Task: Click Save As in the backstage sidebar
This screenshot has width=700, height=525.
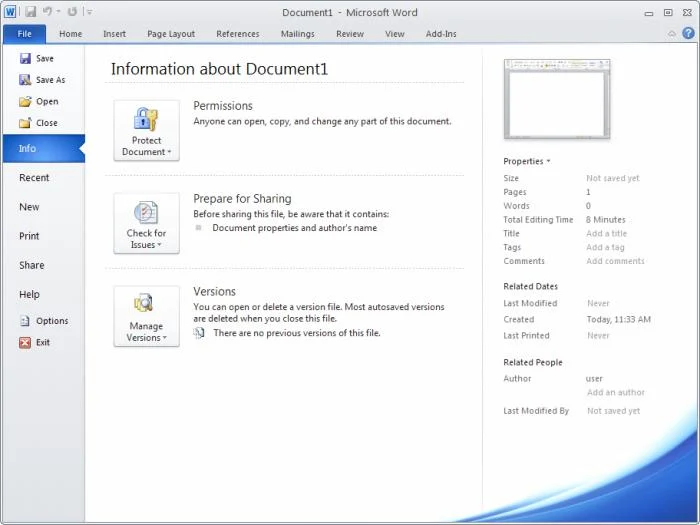Action: 49,80
